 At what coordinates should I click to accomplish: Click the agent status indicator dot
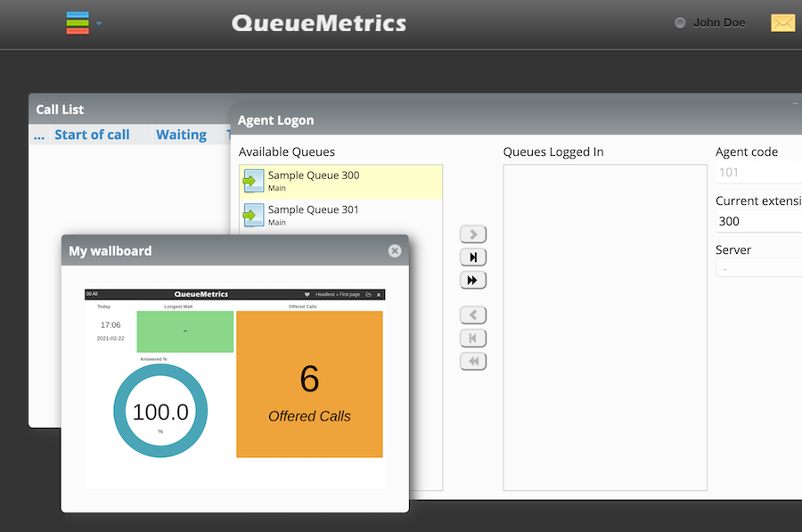[681, 23]
